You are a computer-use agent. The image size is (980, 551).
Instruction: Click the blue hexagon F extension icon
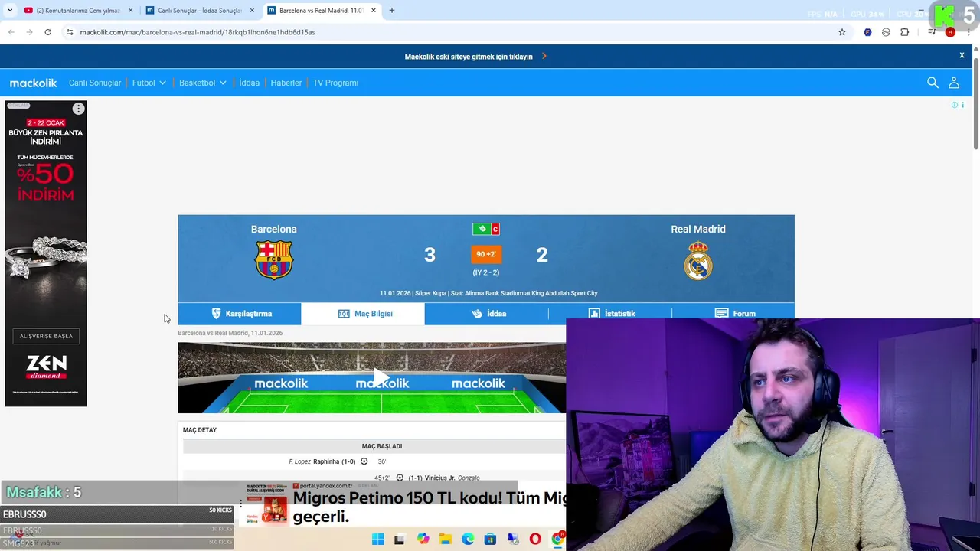pos(867,32)
